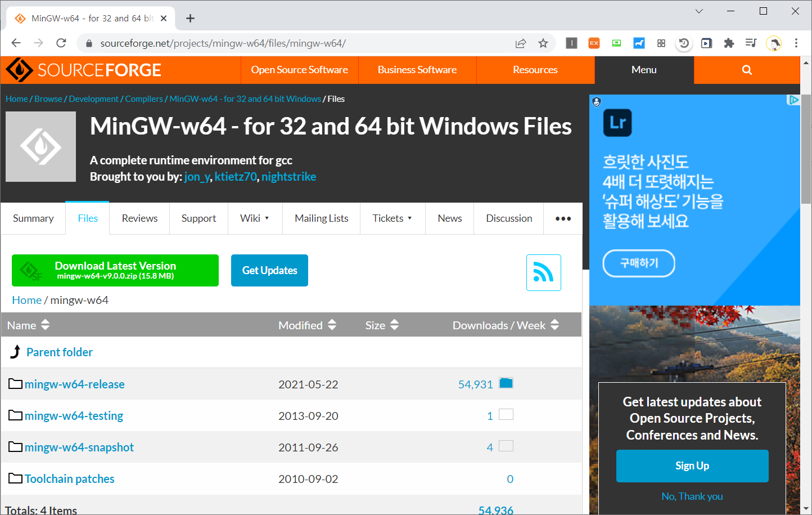The image size is (812, 515).
Task: View site information via the lock icon
Action: click(88, 43)
